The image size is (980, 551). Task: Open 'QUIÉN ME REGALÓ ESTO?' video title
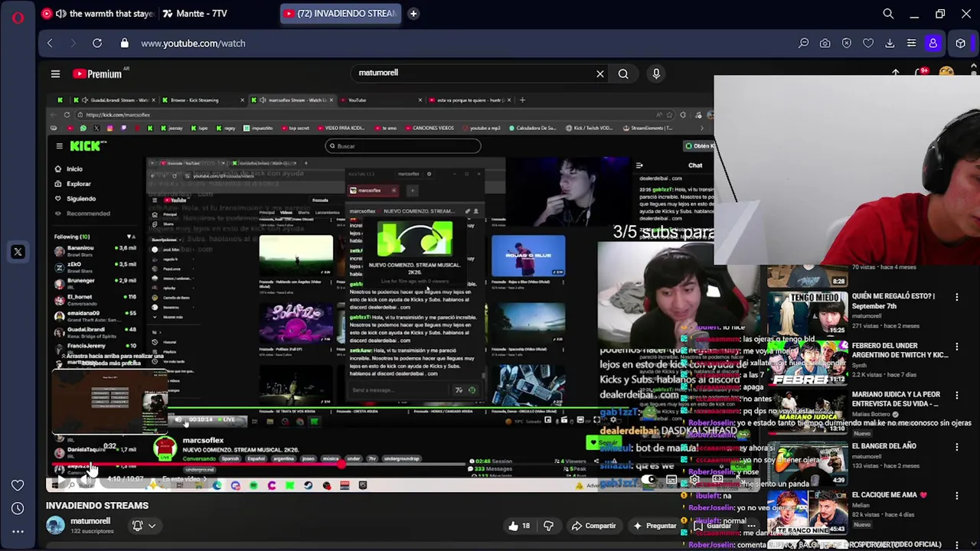(x=894, y=302)
